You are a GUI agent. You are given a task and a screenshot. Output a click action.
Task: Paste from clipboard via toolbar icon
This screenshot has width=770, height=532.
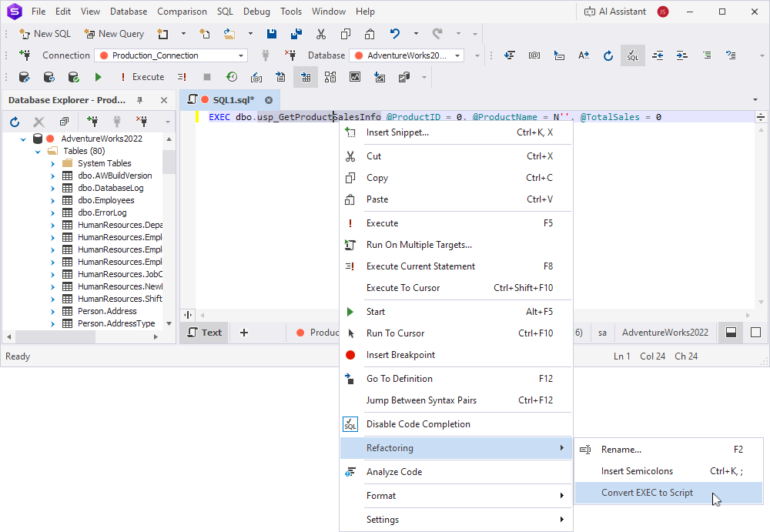click(370, 33)
